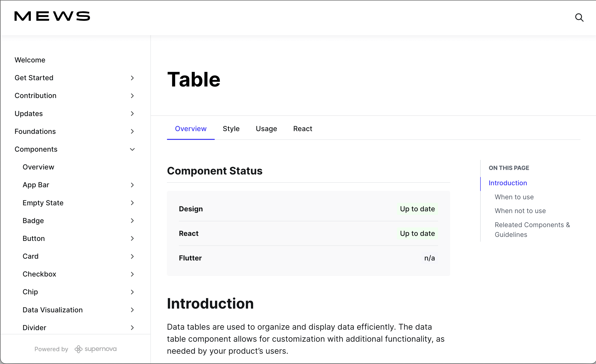Jump to Releated Components & Guidelines
This screenshot has width=596, height=364.
point(532,230)
